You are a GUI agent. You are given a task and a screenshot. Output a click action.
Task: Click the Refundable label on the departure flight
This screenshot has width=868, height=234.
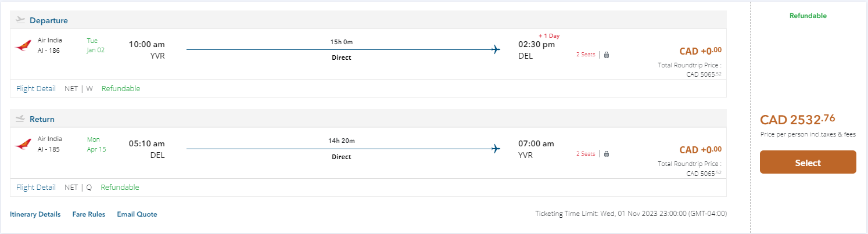point(121,89)
